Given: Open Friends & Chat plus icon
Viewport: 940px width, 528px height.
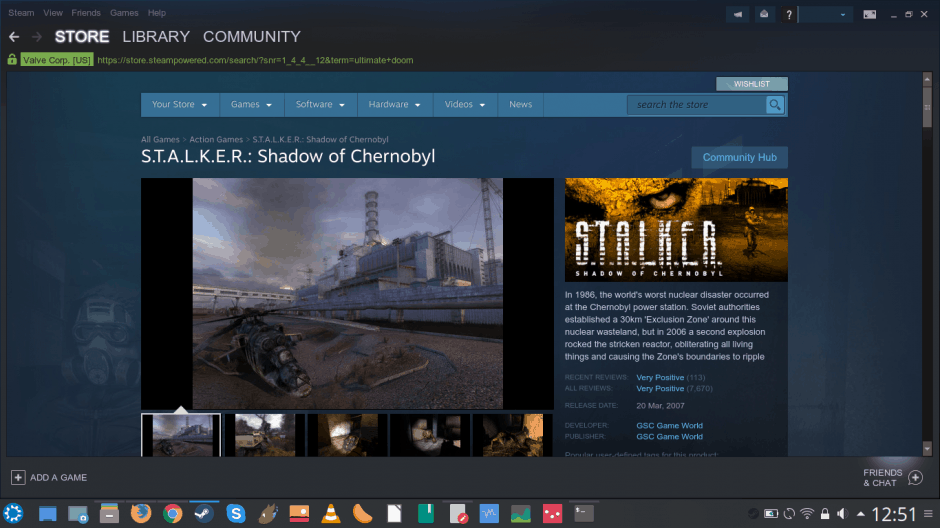Looking at the screenshot, I should point(915,478).
